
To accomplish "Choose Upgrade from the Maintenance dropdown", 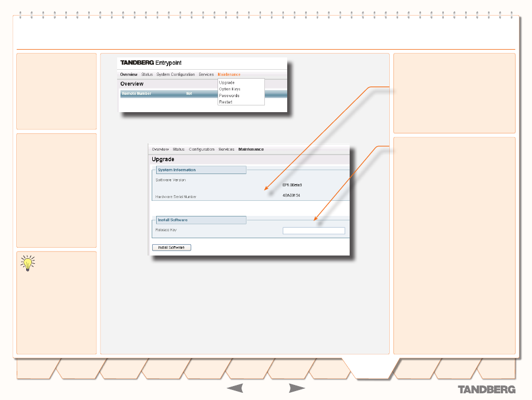I will (226, 83).
